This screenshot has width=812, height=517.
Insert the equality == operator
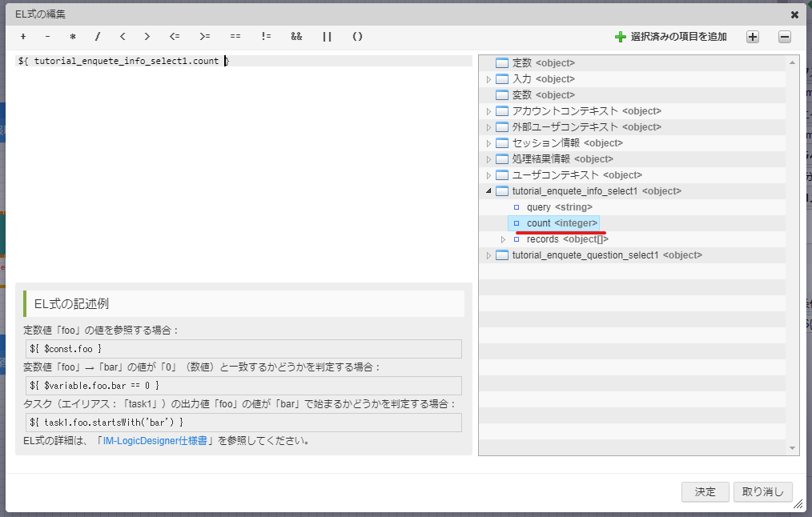coord(235,36)
